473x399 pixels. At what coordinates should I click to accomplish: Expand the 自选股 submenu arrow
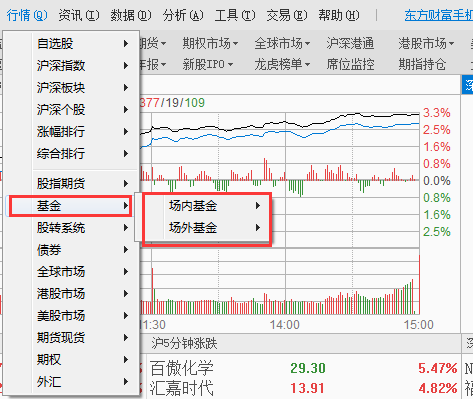click(x=126, y=43)
